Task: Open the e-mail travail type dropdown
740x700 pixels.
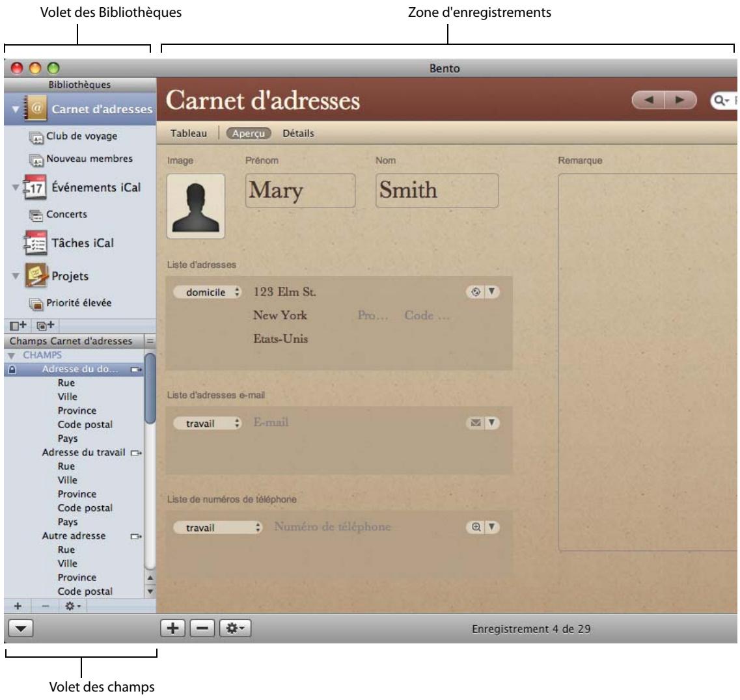Action: [x=208, y=424]
